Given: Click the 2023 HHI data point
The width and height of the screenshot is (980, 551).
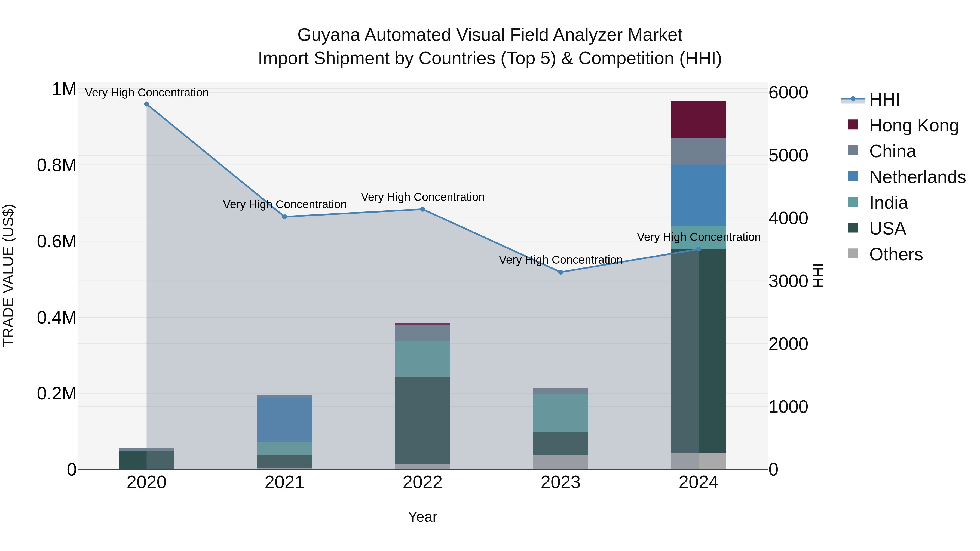Looking at the screenshot, I should pos(561,272).
